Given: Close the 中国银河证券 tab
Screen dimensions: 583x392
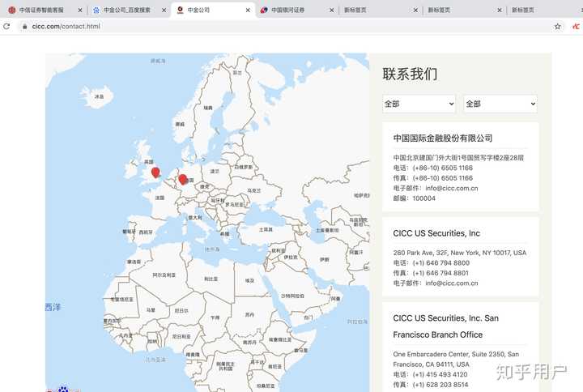Looking at the screenshot, I should [332, 11].
